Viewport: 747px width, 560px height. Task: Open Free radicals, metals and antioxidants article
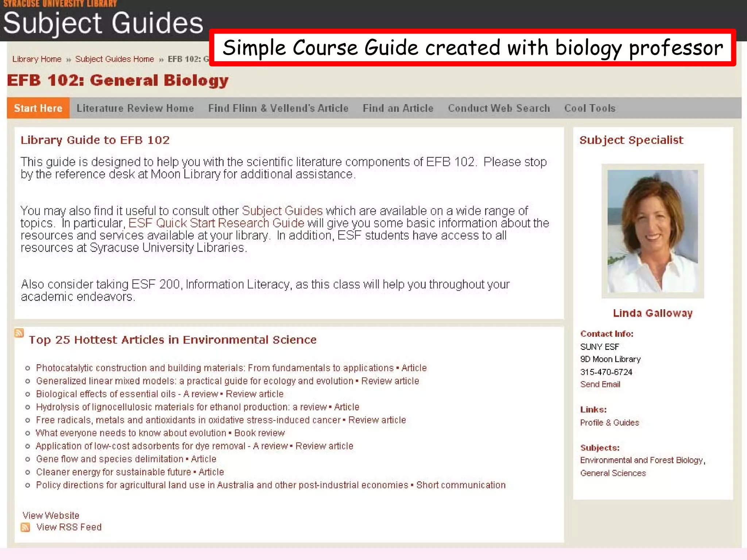(x=221, y=420)
